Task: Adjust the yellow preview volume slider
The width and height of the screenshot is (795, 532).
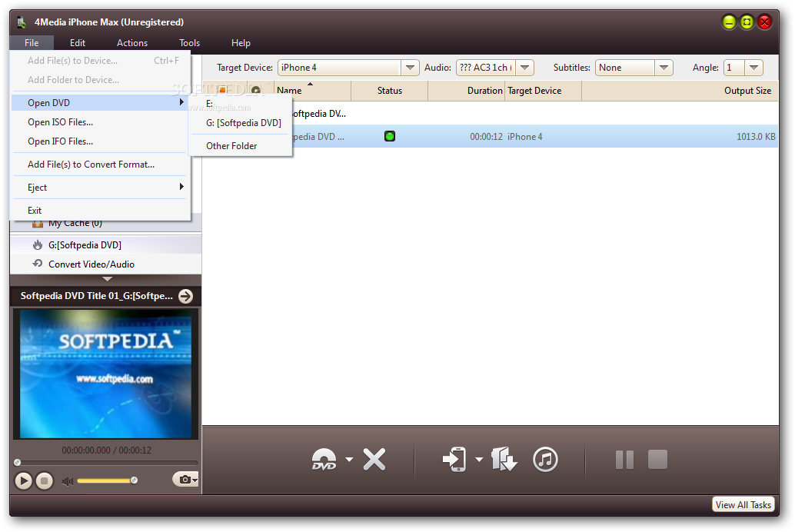Action: (x=107, y=480)
